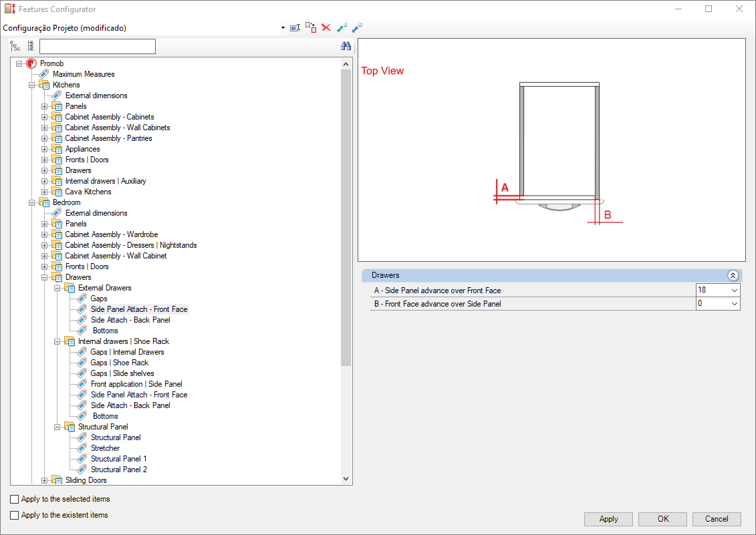
Task: Click the tag icon beside Gaps | Shoe Rack
Action: 82,363
